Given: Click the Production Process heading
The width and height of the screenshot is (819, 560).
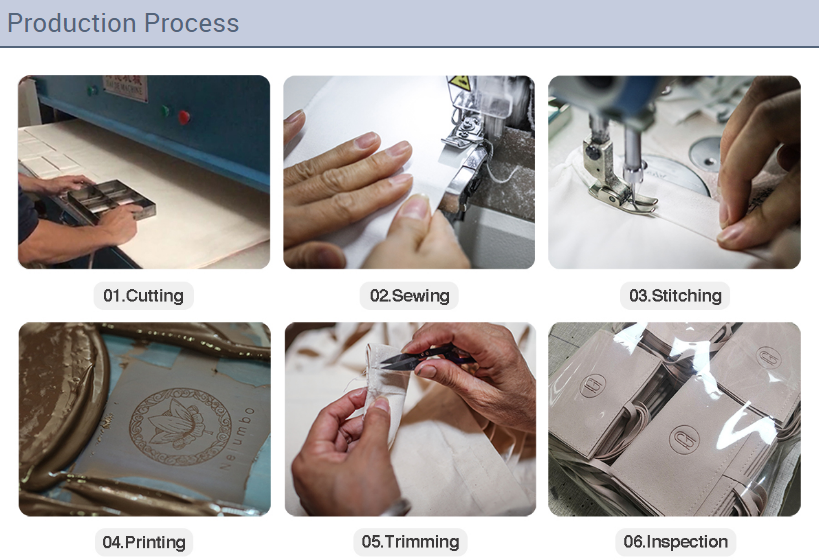Looking at the screenshot, I should [123, 23].
